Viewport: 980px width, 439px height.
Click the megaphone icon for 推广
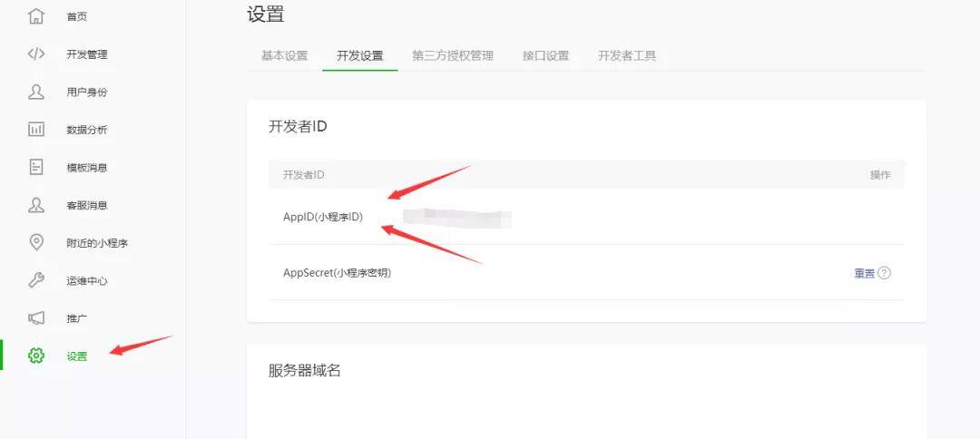pyautogui.click(x=36, y=318)
